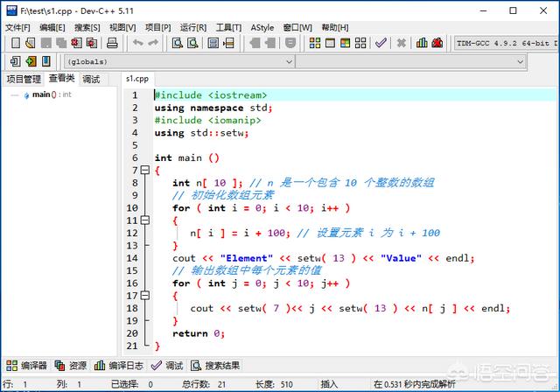Open the (globals) scope dropdown
This screenshot has width=560, height=392.
179,62
